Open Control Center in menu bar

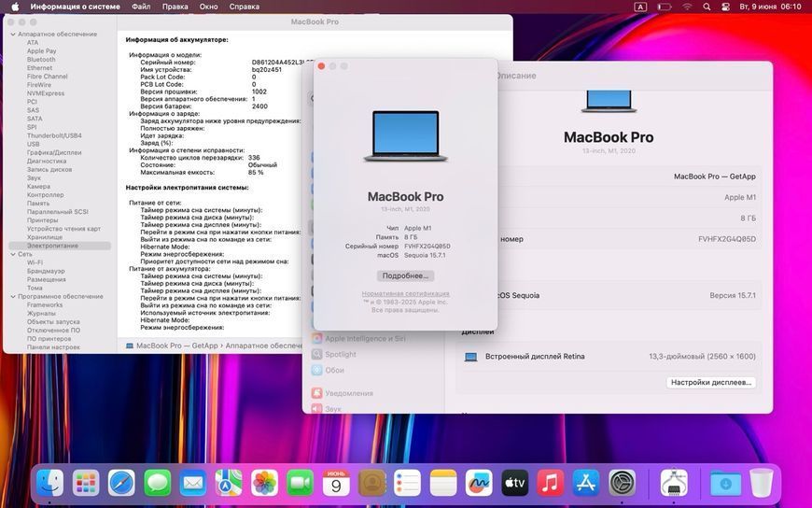tap(725, 7)
